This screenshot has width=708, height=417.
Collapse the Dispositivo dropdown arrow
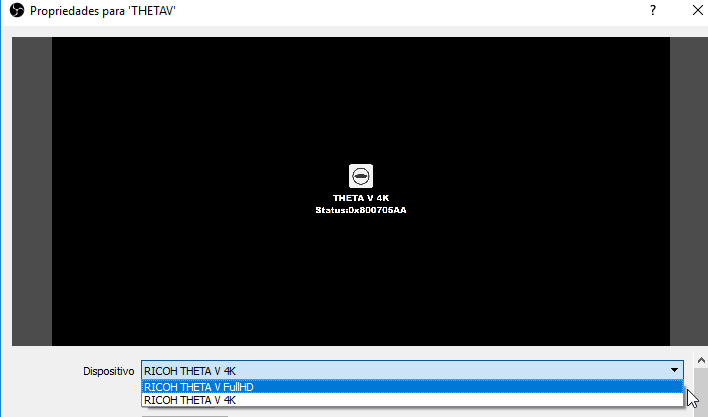click(x=674, y=370)
